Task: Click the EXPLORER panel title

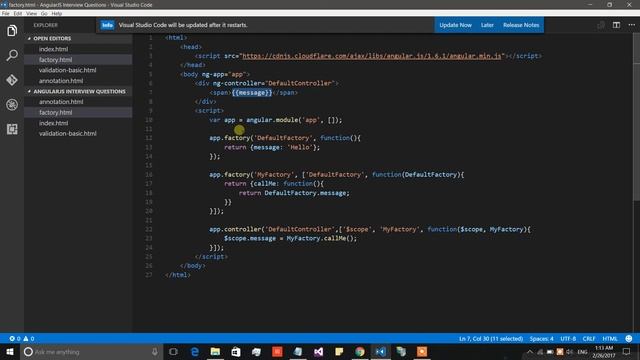Action: tap(45, 25)
